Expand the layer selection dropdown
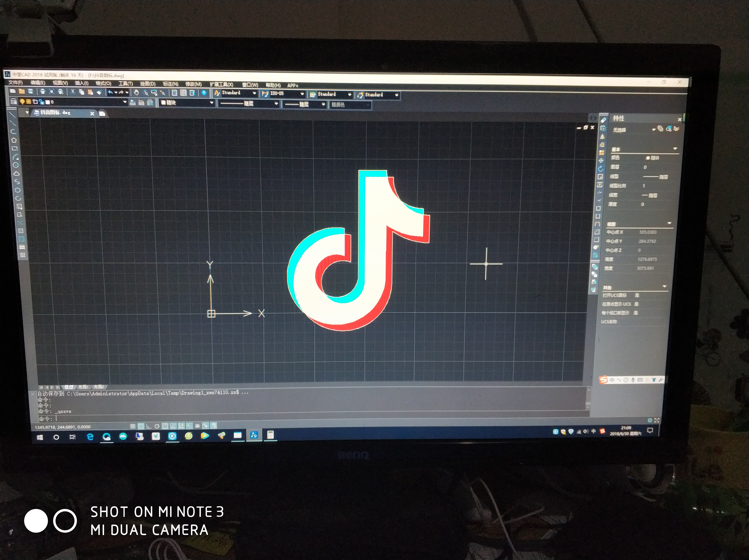749x560 pixels. click(x=125, y=102)
